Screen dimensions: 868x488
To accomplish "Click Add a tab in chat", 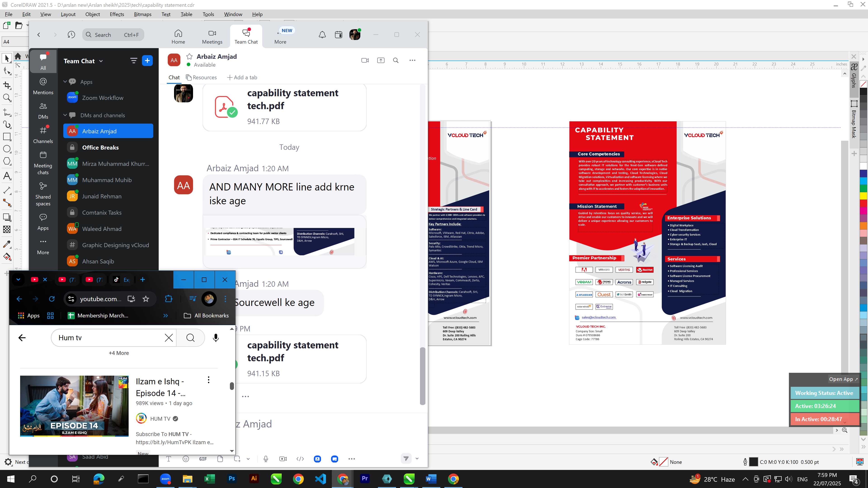I will [x=242, y=77].
